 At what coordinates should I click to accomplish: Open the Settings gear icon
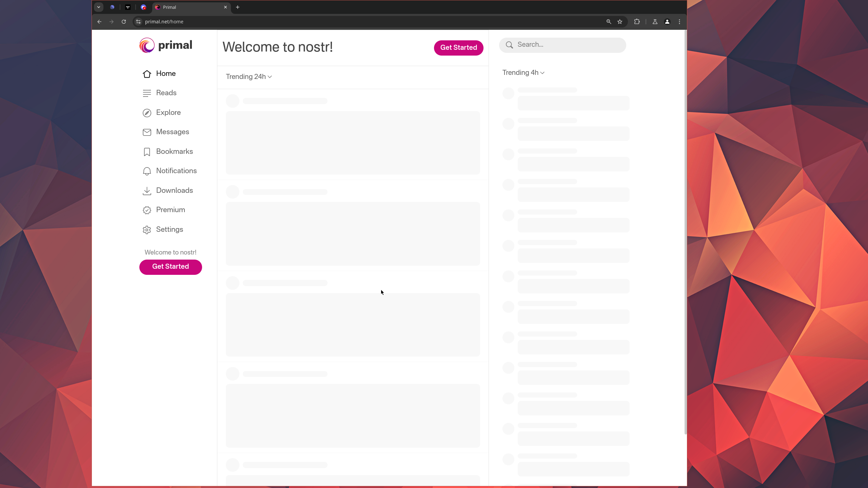click(x=147, y=230)
